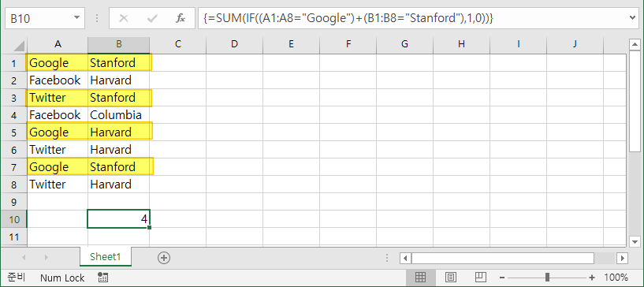Click next sheet navigation arrow
Image resolution: width=644 pixels, height=287 pixels.
point(46,258)
